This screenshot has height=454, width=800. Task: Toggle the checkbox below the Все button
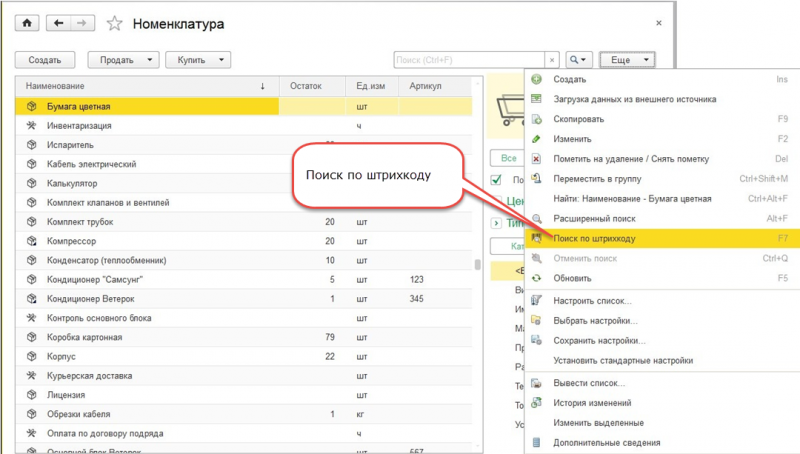click(497, 180)
